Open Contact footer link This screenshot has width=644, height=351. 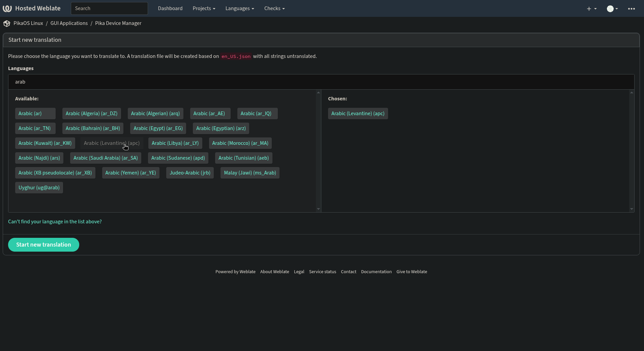(349, 272)
